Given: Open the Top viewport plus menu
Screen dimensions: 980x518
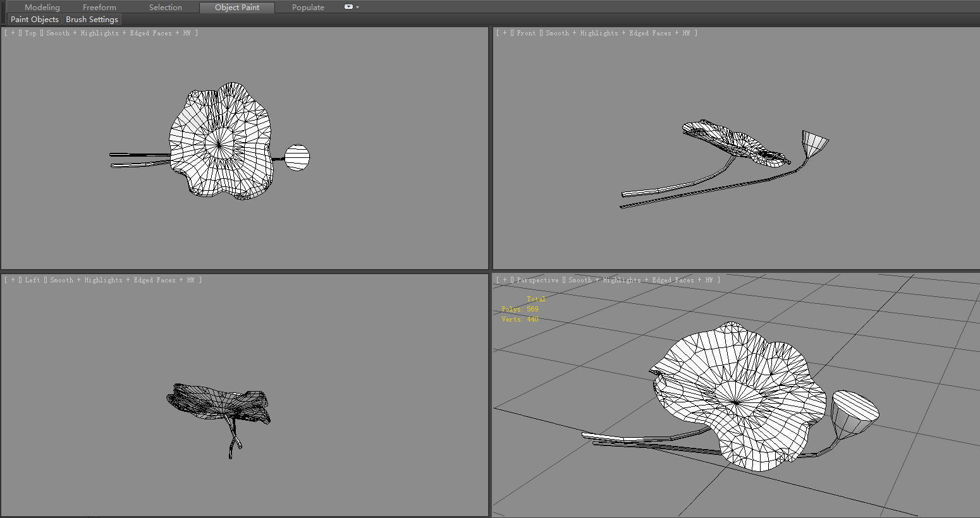Looking at the screenshot, I should tap(13, 33).
